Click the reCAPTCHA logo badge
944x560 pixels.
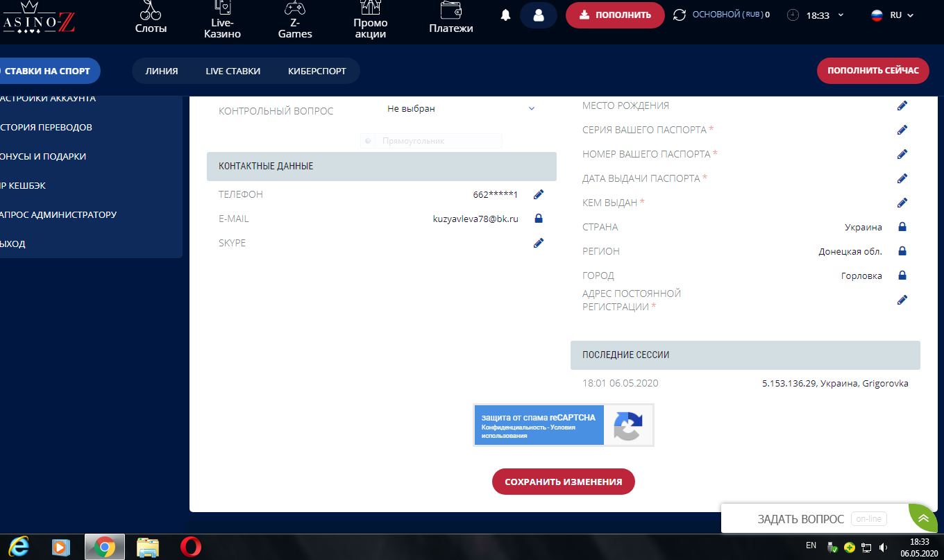pos(628,425)
